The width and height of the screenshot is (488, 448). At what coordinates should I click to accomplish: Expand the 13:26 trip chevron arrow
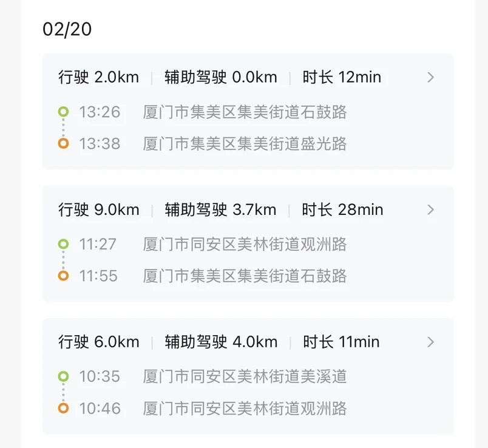click(x=430, y=77)
